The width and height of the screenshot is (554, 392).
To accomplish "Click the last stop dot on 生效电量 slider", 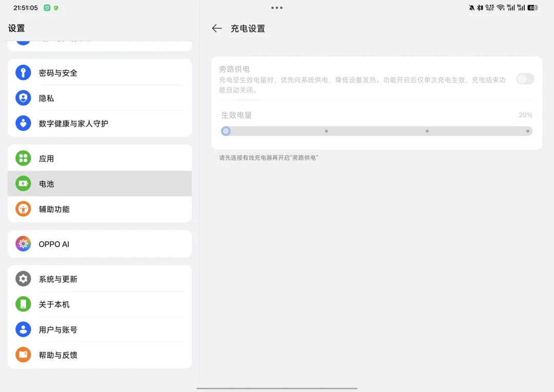I will tap(528, 131).
